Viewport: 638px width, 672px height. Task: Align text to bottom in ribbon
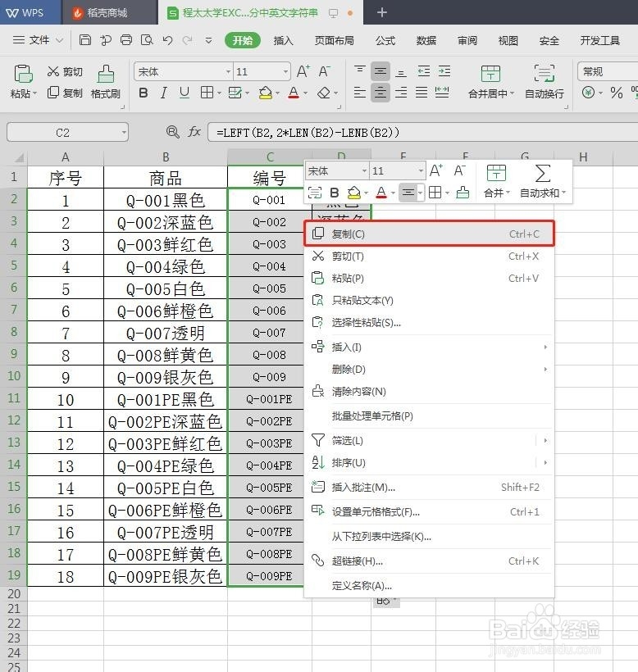point(401,71)
